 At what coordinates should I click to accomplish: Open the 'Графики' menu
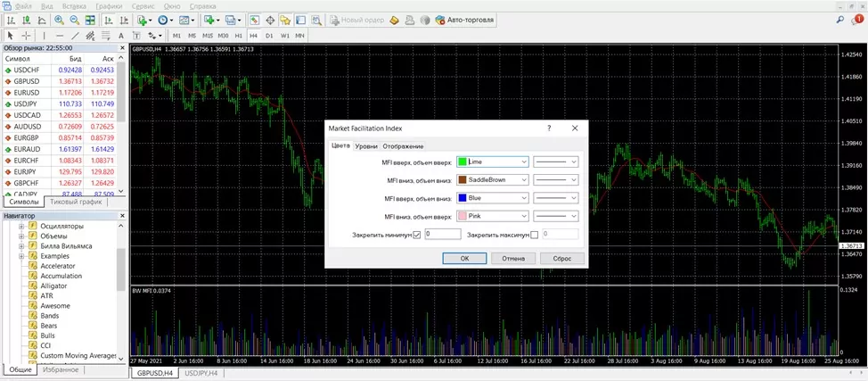tap(109, 6)
